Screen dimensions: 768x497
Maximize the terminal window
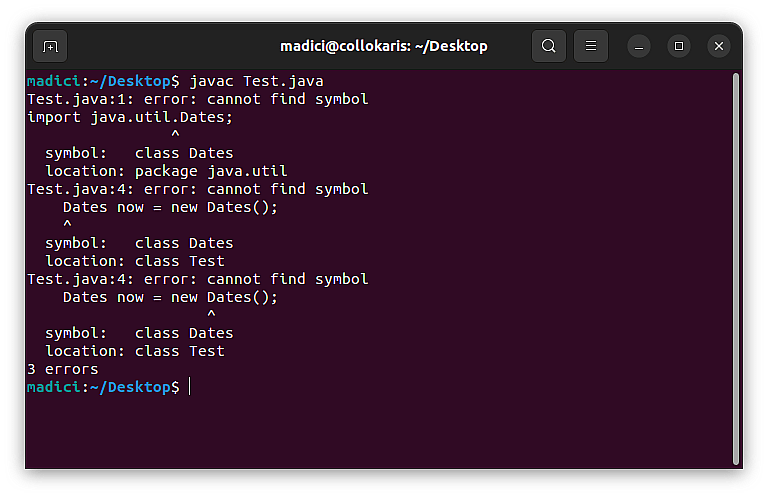(x=679, y=46)
